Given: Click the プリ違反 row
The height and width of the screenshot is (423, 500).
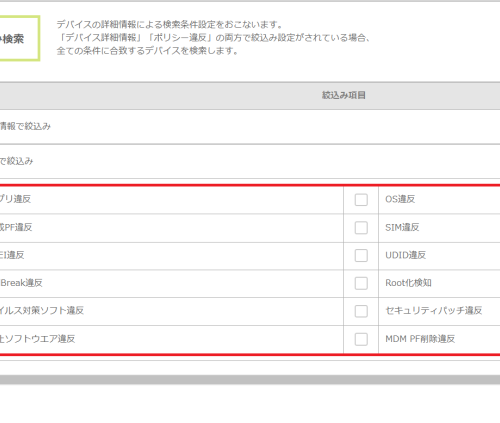Looking at the screenshot, I should [172, 200].
